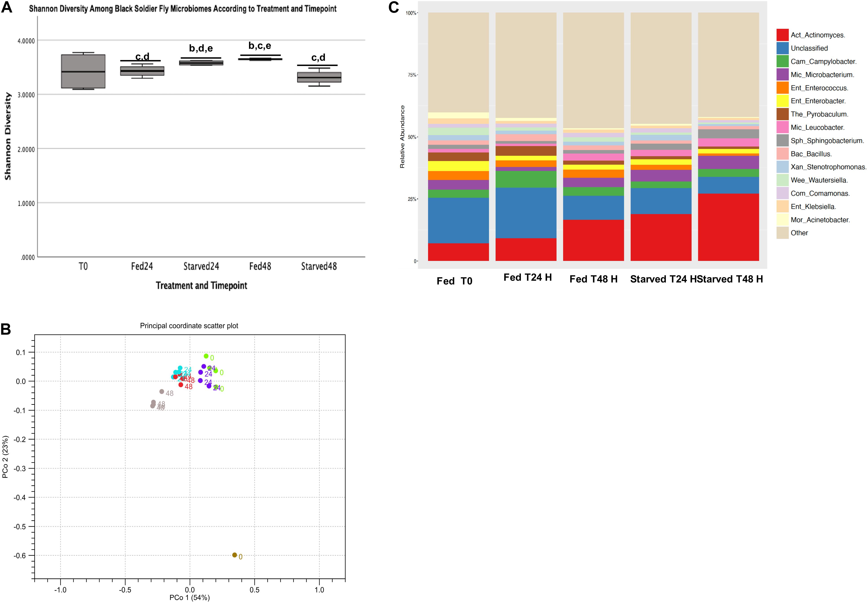Click the Fed24 box in the Shannon plot
The height and width of the screenshot is (603, 868).
coord(142,71)
